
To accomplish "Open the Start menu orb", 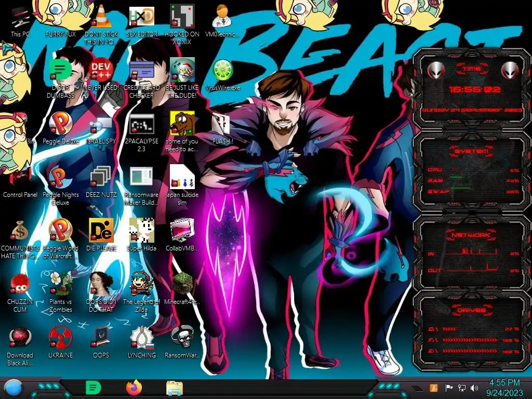I will [14, 388].
